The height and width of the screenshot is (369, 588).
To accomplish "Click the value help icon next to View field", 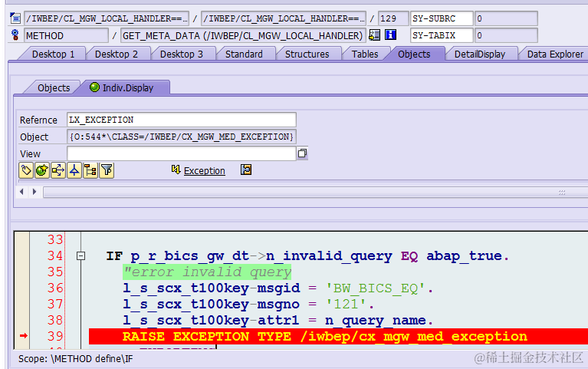I will pos(302,153).
